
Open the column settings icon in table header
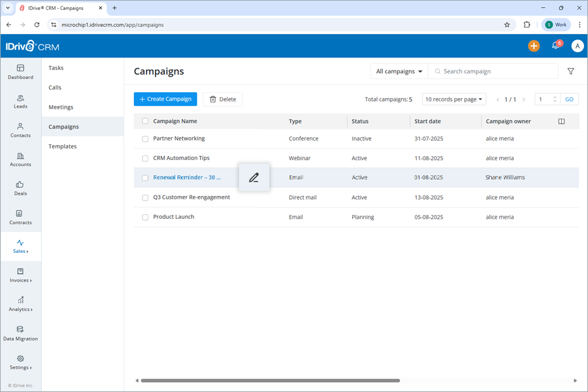tap(561, 121)
